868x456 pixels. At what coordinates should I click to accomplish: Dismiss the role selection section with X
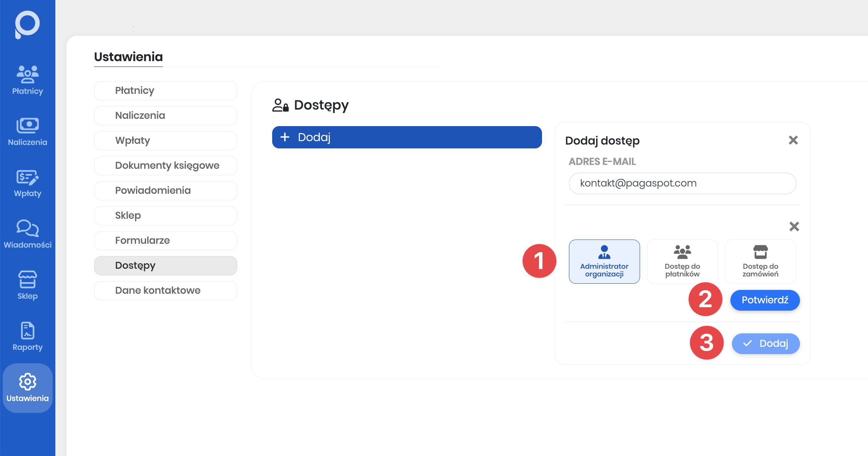[794, 226]
